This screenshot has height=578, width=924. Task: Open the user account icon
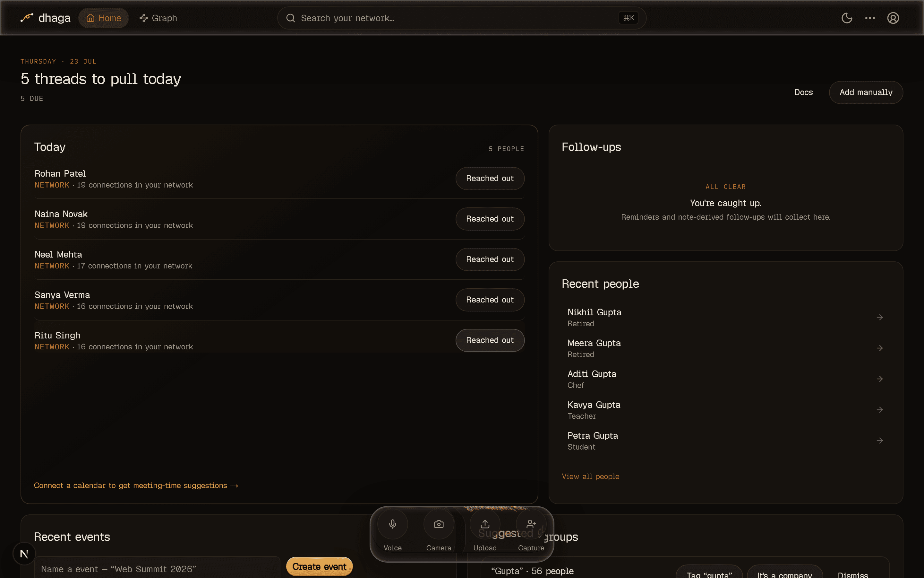893,18
